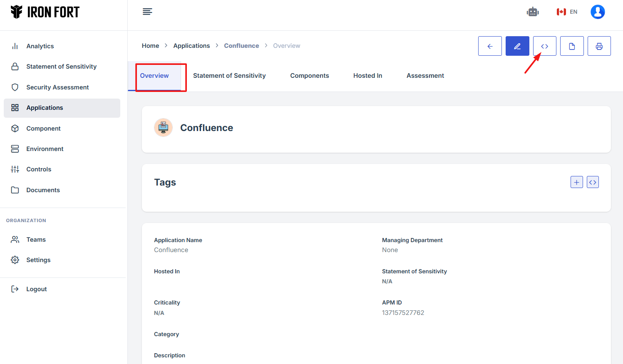This screenshot has width=623, height=364.
Task: Select the Statement of Sensitivity tab
Action: coord(229,76)
